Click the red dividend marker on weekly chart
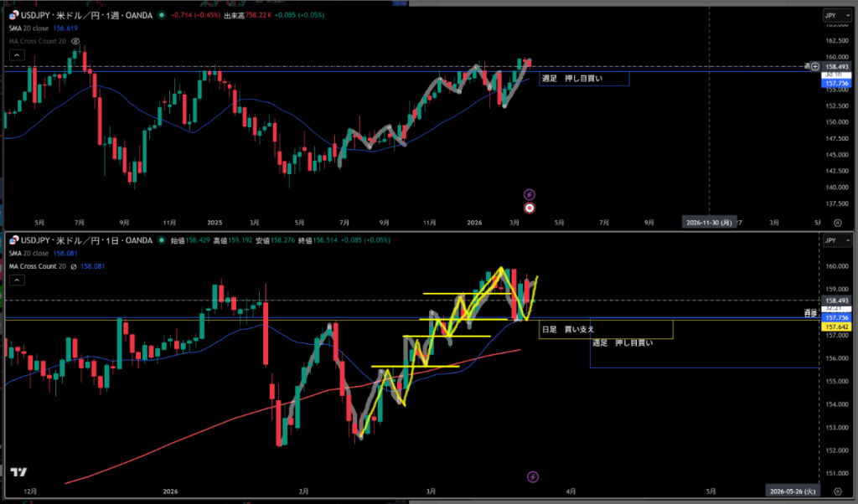 529,208
